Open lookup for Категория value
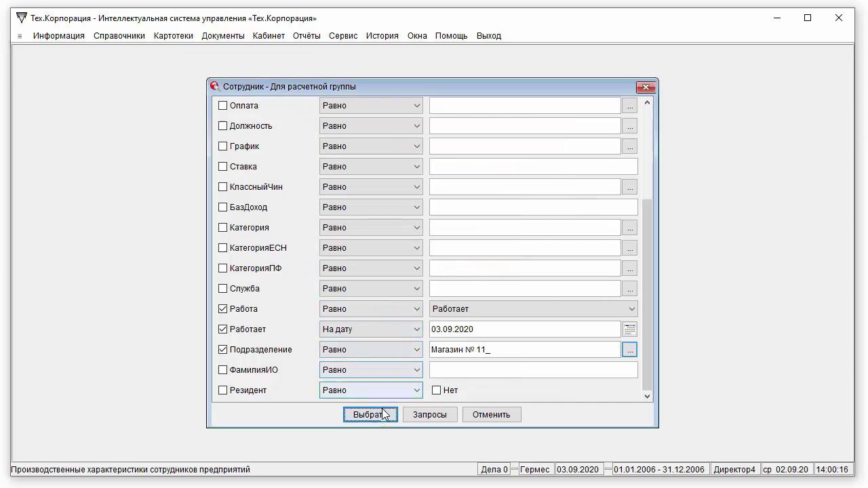Image resolution: width=868 pixels, height=488 pixels. coord(630,228)
